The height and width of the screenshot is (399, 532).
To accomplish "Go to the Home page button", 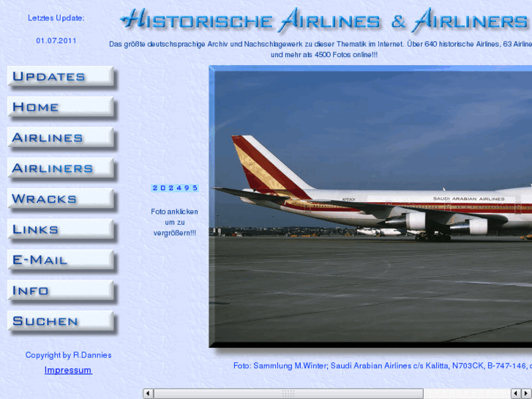I will pos(61,108).
